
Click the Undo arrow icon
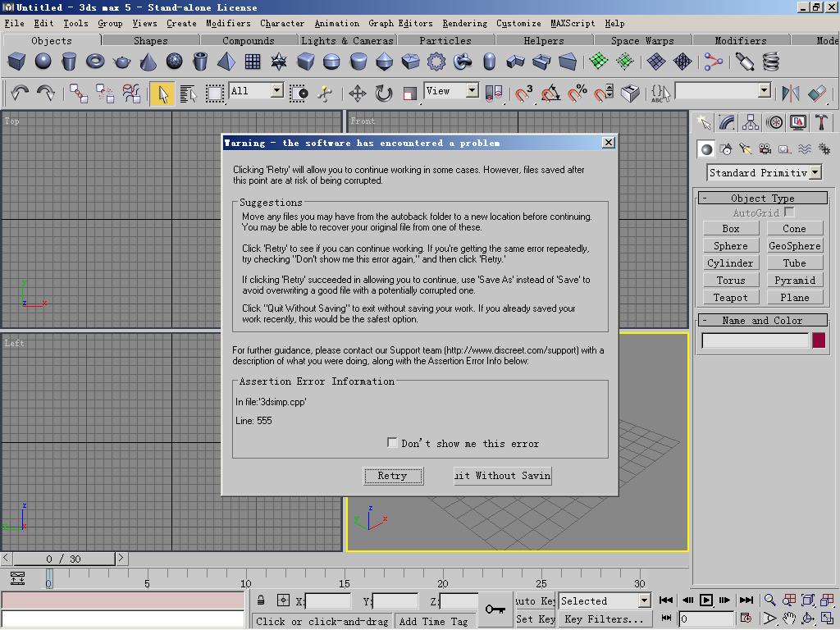click(x=20, y=94)
